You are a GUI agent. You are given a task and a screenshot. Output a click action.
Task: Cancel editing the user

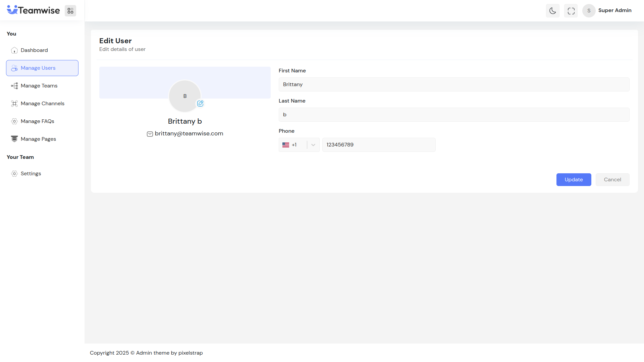(612, 180)
